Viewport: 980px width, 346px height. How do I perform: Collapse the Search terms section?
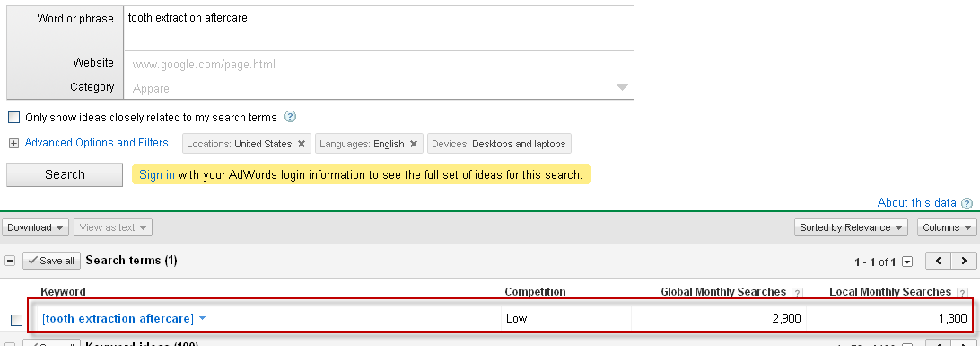point(10,261)
